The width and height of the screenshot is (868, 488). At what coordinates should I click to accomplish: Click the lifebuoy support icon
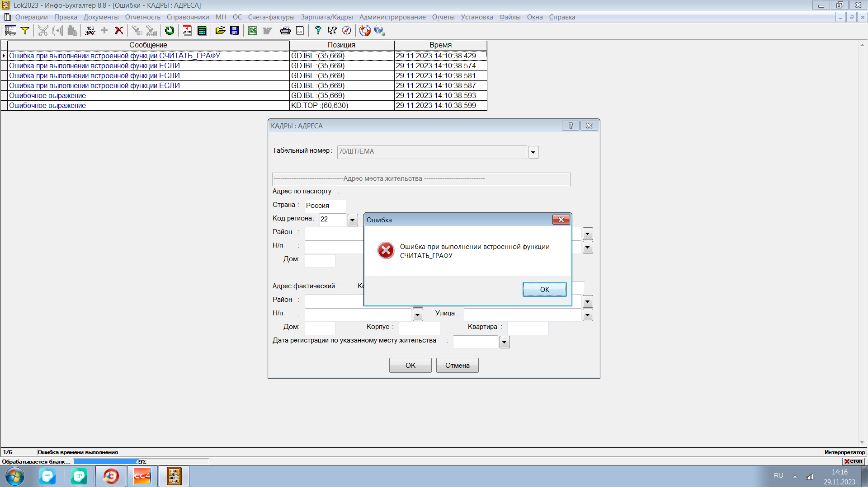tap(365, 31)
